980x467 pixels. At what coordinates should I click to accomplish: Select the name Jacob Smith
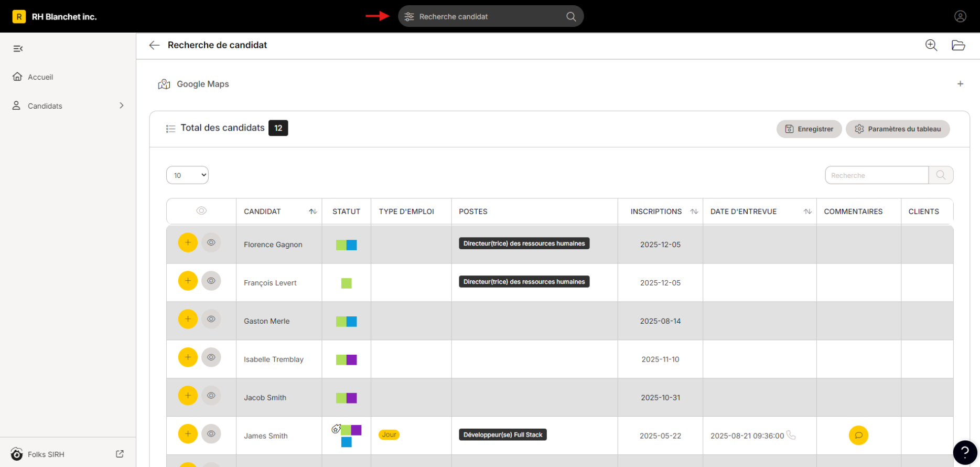(x=265, y=398)
